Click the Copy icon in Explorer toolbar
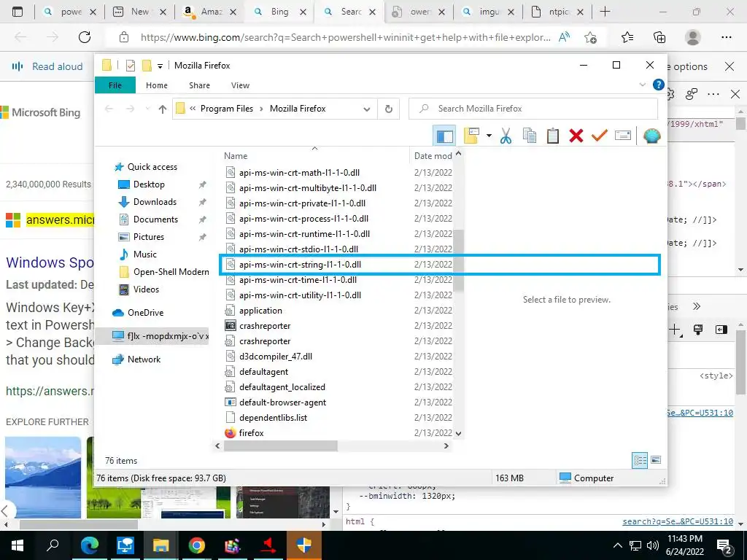747x560 pixels. (530, 136)
